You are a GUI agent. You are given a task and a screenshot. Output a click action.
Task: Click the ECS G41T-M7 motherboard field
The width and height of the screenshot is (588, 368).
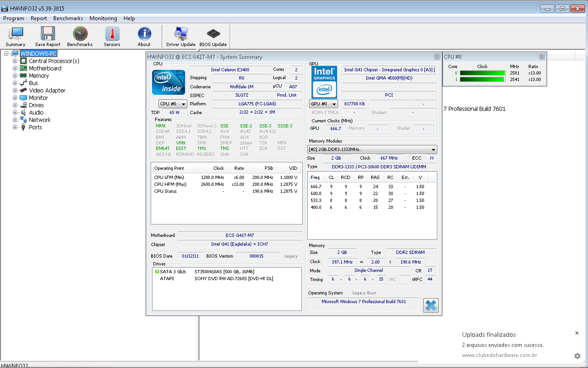coord(239,235)
